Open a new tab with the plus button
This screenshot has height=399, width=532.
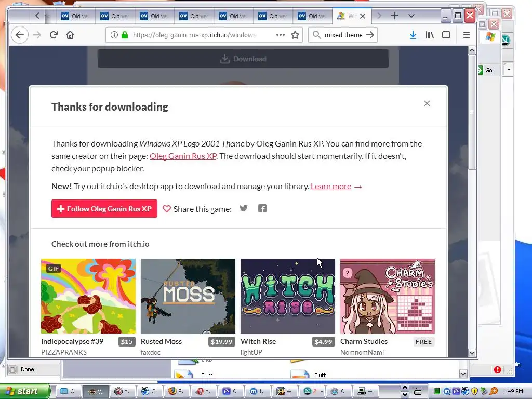[395, 16]
